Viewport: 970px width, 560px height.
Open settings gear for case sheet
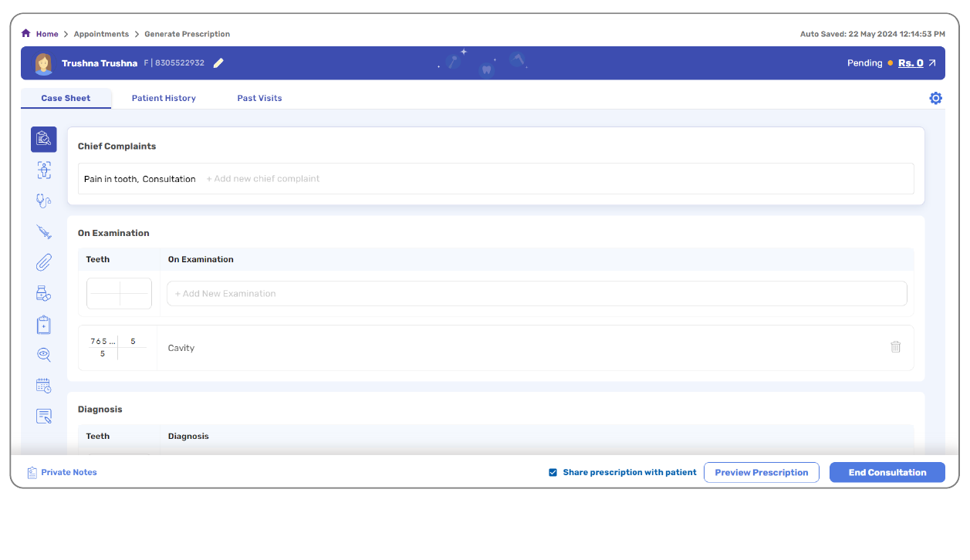point(935,98)
